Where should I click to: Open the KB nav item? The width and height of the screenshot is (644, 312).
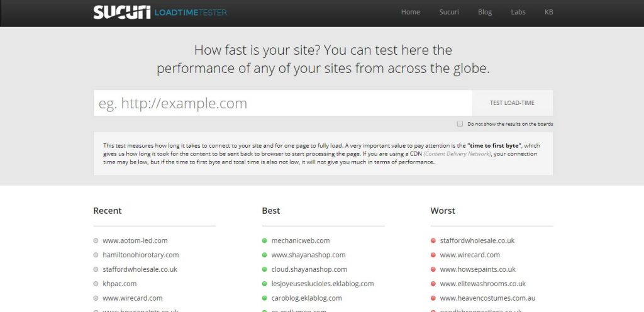point(548,12)
